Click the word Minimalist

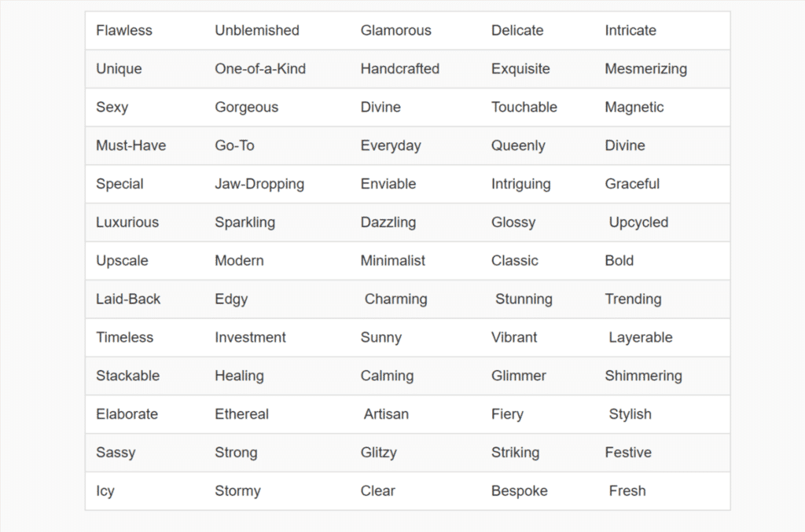pyautogui.click(x=393, y=261)
